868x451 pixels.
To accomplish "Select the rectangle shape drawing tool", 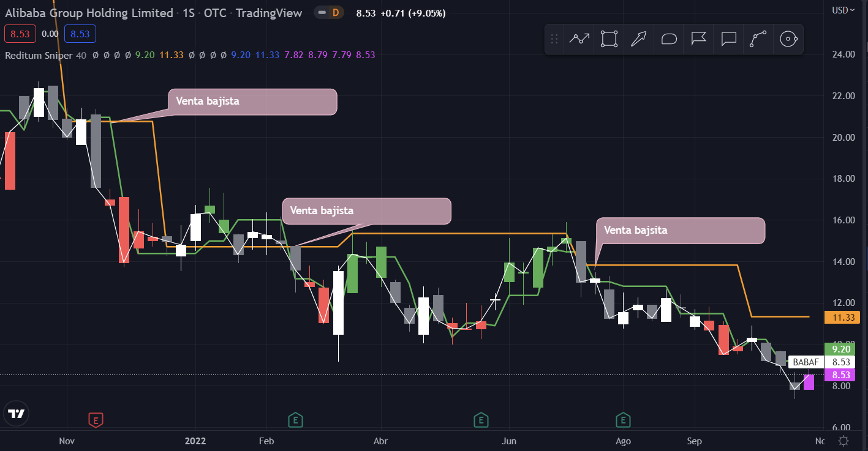I will (x=609, y=39).
